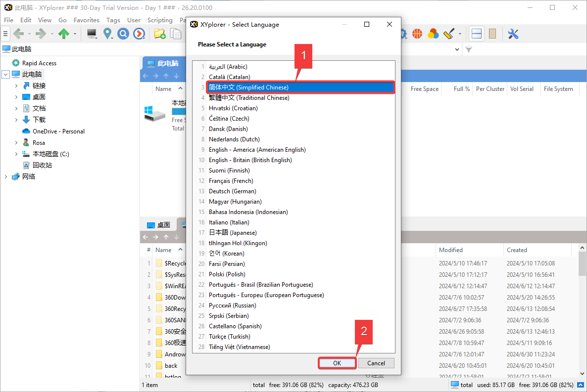The image size is (587, 392).
Task: Open the Favorites menu
Action: click(x=86, y=20)
